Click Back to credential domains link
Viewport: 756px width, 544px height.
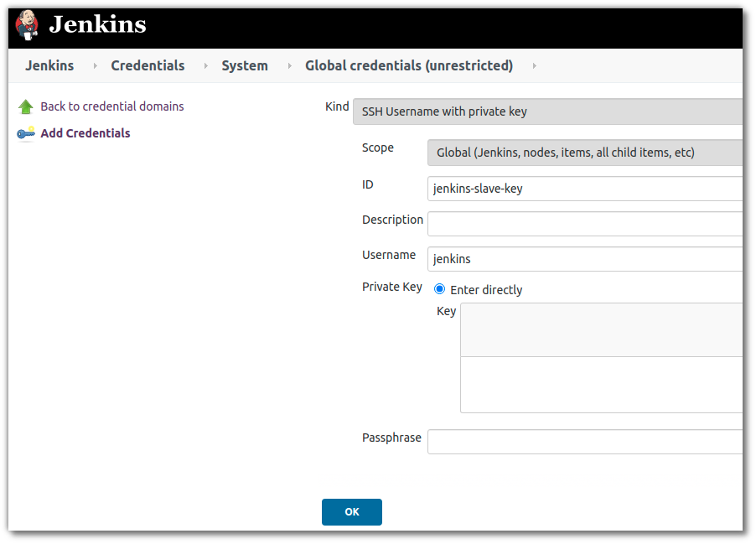tap(111, 106)
